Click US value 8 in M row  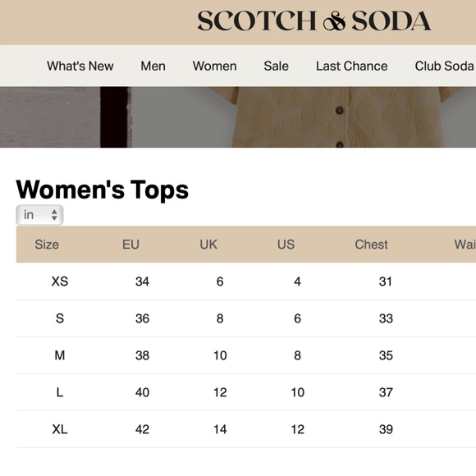tap(297, 355)
